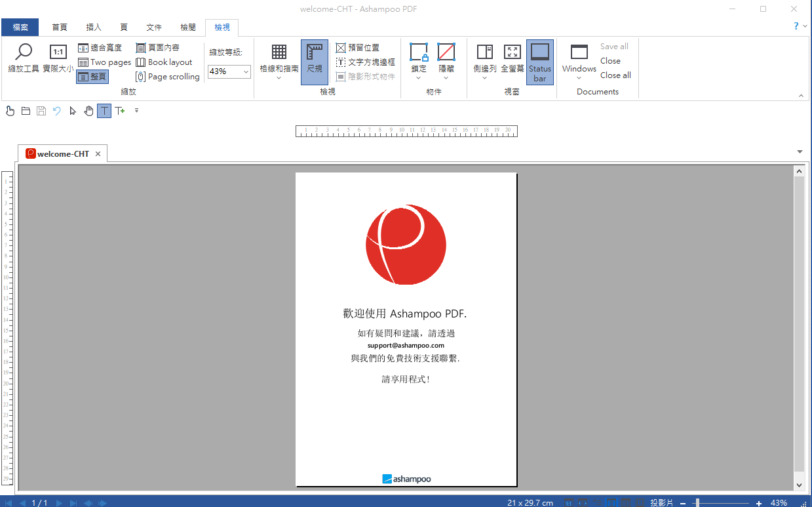Switch to the 檢閱 ribbon tab
Viewport: 812px width, 507px height.
coord(188,27)
